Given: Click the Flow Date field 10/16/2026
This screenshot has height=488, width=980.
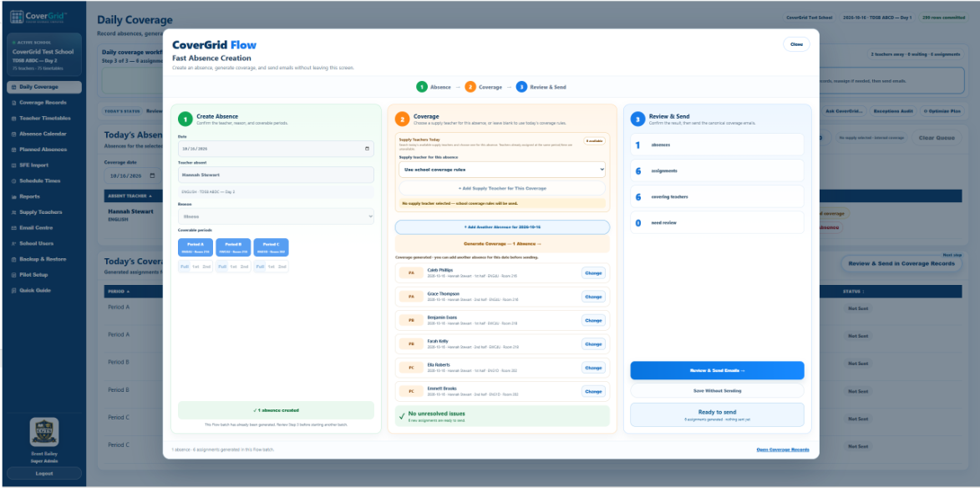Looking at the screenshot, I should 276,149.
